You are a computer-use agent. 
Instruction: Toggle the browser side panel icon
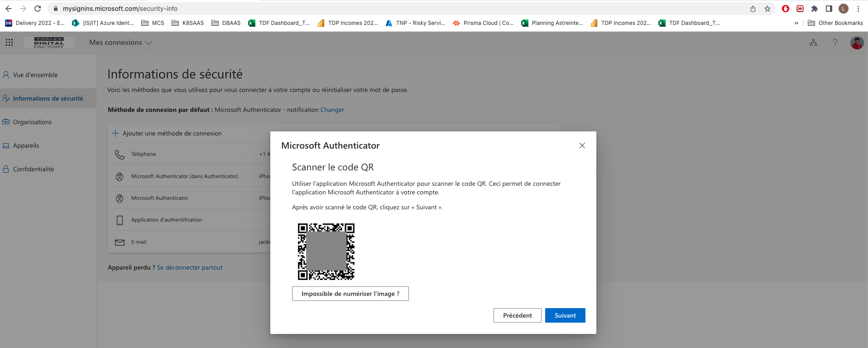pos(829,9)
